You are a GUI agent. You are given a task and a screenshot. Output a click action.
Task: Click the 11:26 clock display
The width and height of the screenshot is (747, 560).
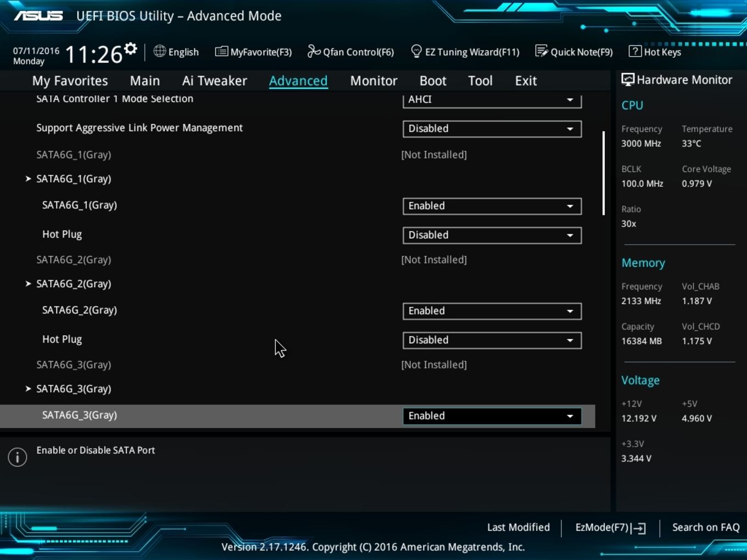94,54
